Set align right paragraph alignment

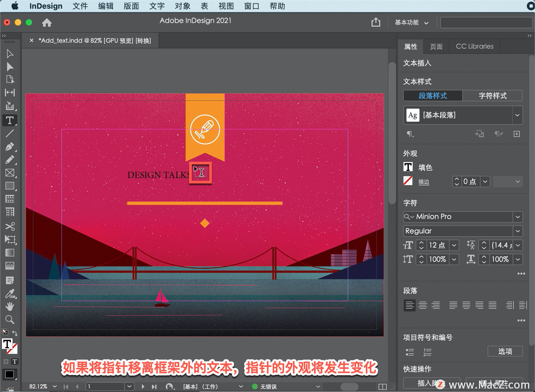coord(436,305)
